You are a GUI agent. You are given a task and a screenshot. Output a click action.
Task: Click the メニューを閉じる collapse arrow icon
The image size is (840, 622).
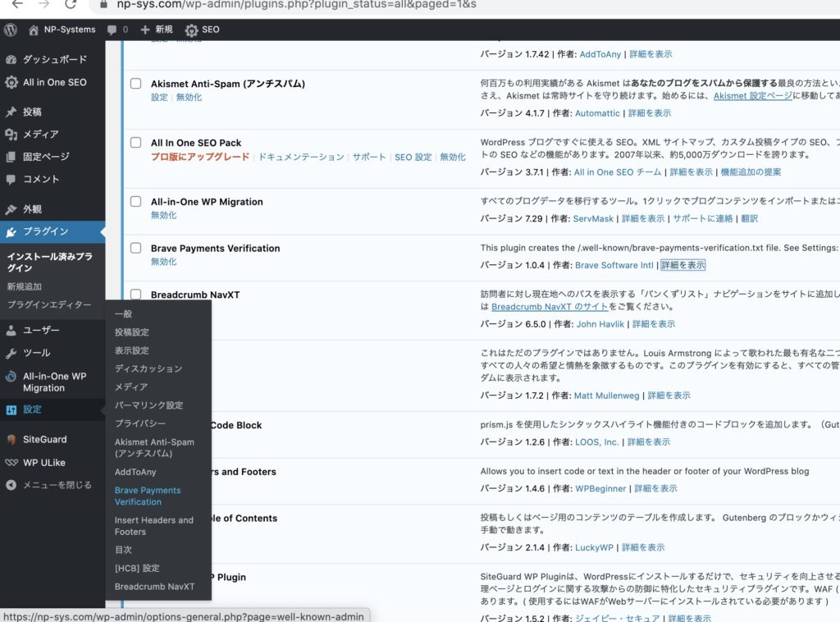click(x=11, y=486)
